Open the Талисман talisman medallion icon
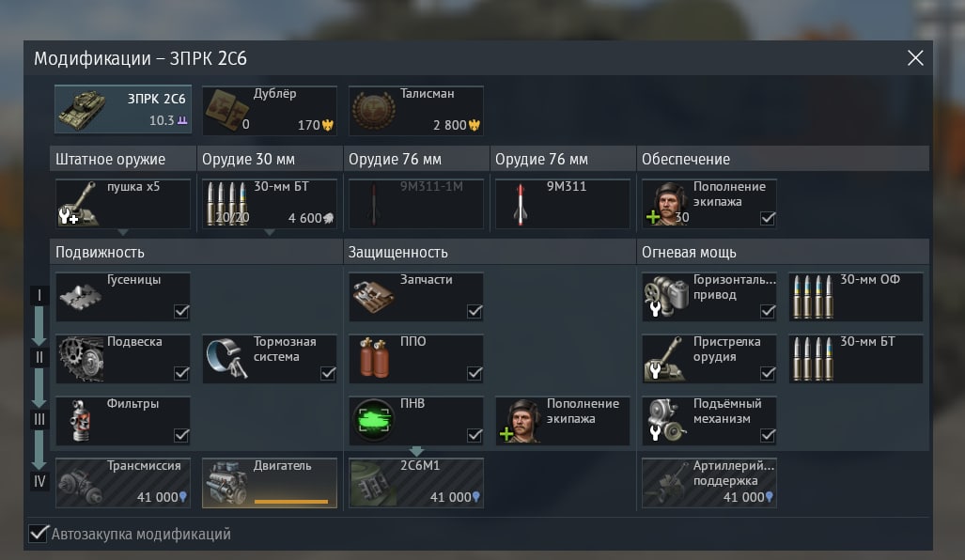This screenshot has height=560, width=965. point(374,111)
